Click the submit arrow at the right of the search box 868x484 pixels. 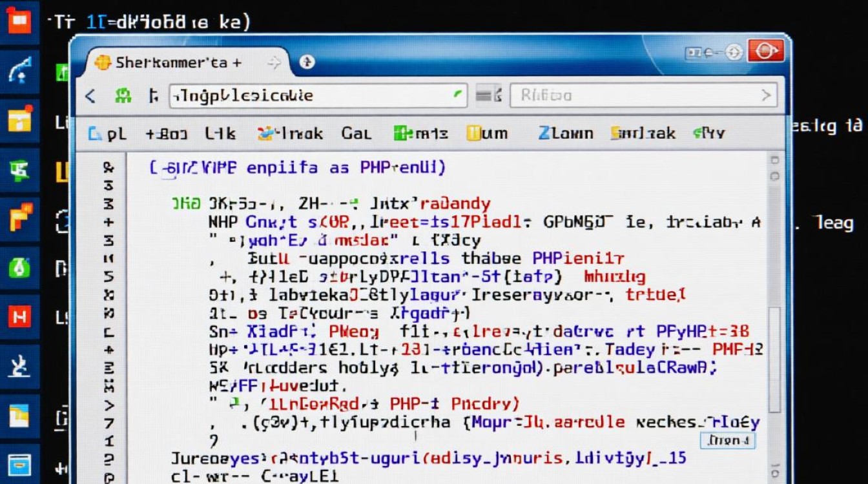767,95
